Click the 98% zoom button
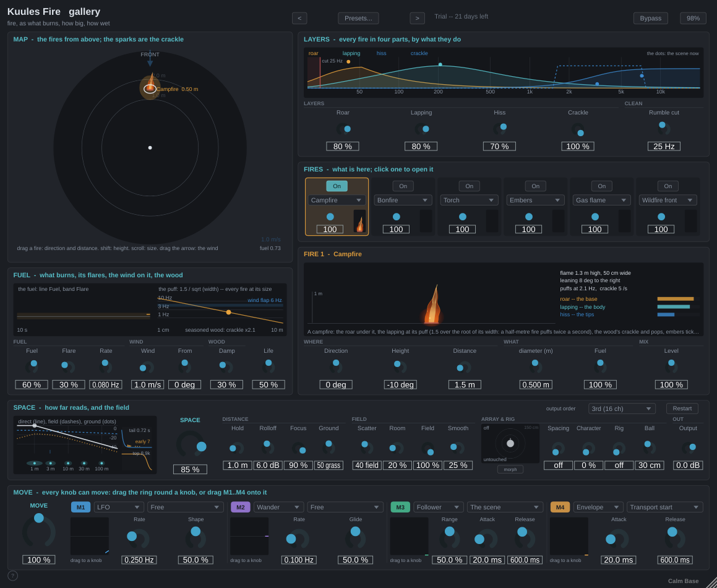 tap(693, 19)
